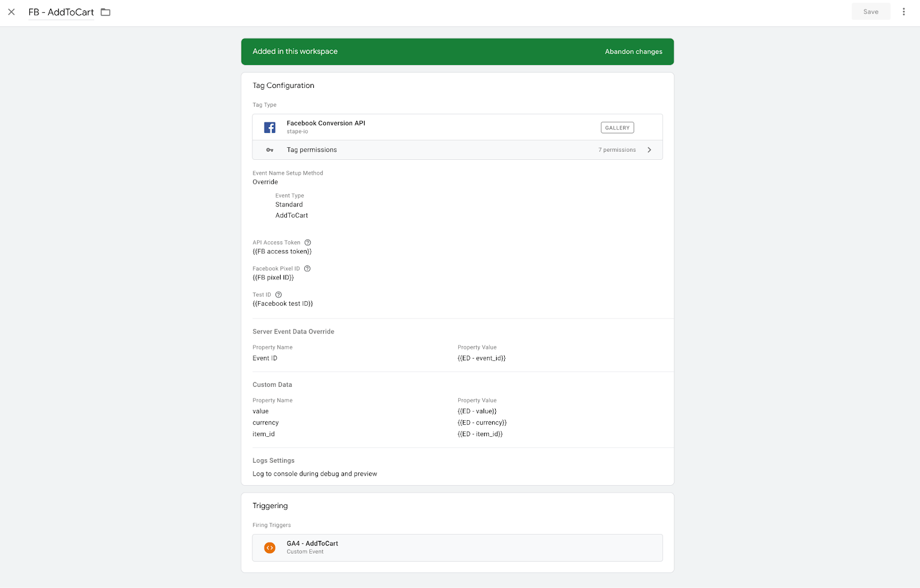Screen dimensions: 920x588
Task: Click the 7 permissions text
Action: (617, 150)
